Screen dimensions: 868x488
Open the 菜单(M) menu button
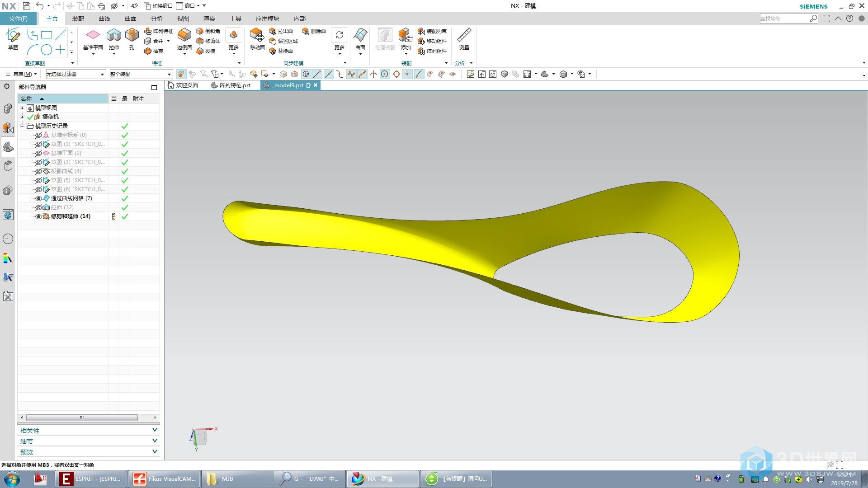click(x=21, y=74)
